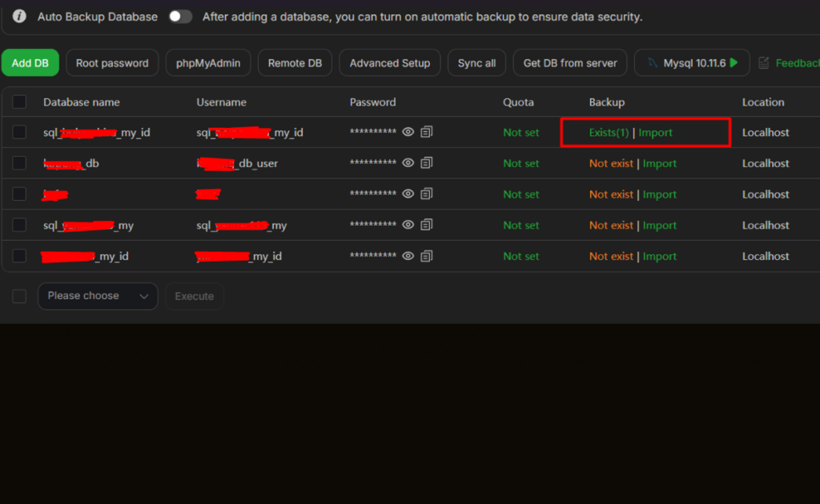Check the box for the third database row
Screen dimensions: 820x504
[19, 194]
